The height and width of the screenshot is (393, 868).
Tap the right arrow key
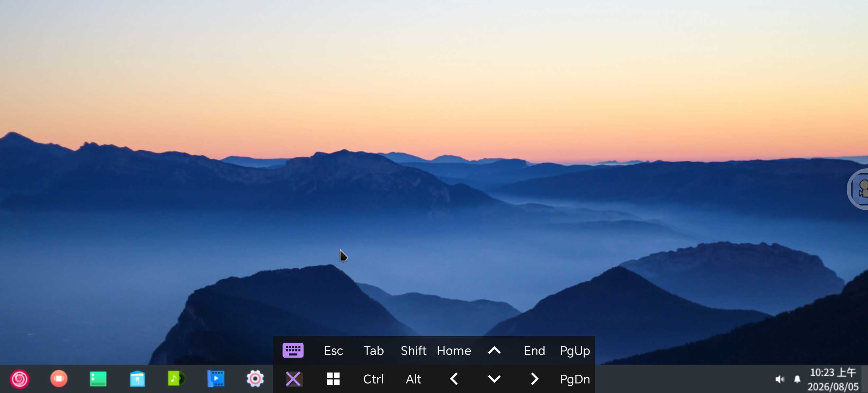tap(534, 379)
